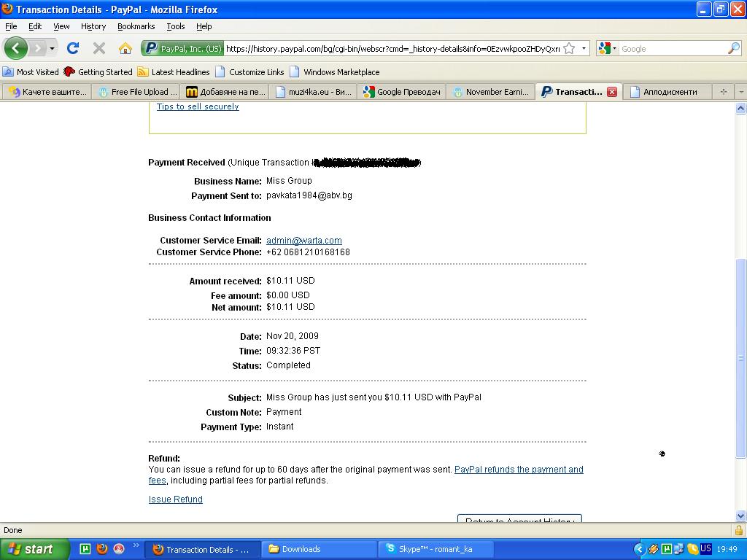
Task: Click Return to Account History button
Action: [519, 518]
